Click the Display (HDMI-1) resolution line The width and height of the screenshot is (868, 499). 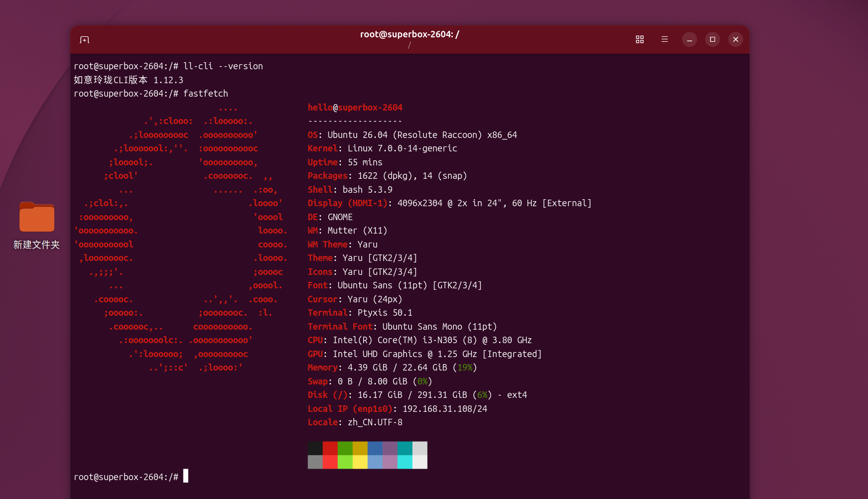(x=450, y=203)
